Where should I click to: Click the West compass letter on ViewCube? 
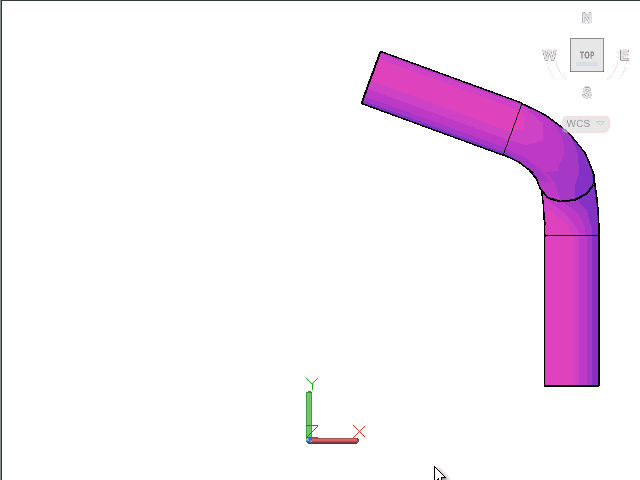(549, 55)
